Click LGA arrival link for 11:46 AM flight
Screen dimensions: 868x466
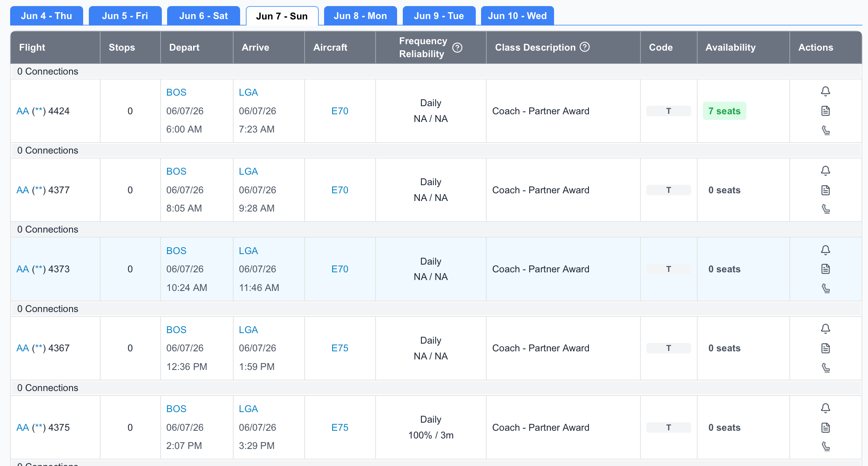point(248,251)
